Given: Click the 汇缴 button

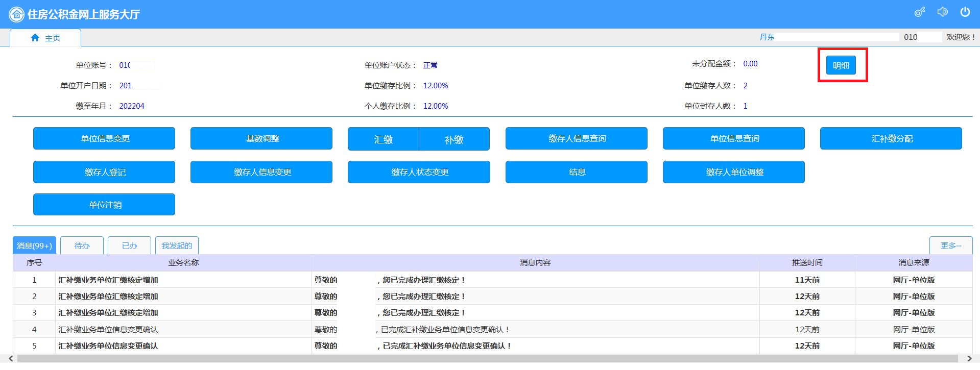Looking at the screenshot, I should [x=384, y=139].
